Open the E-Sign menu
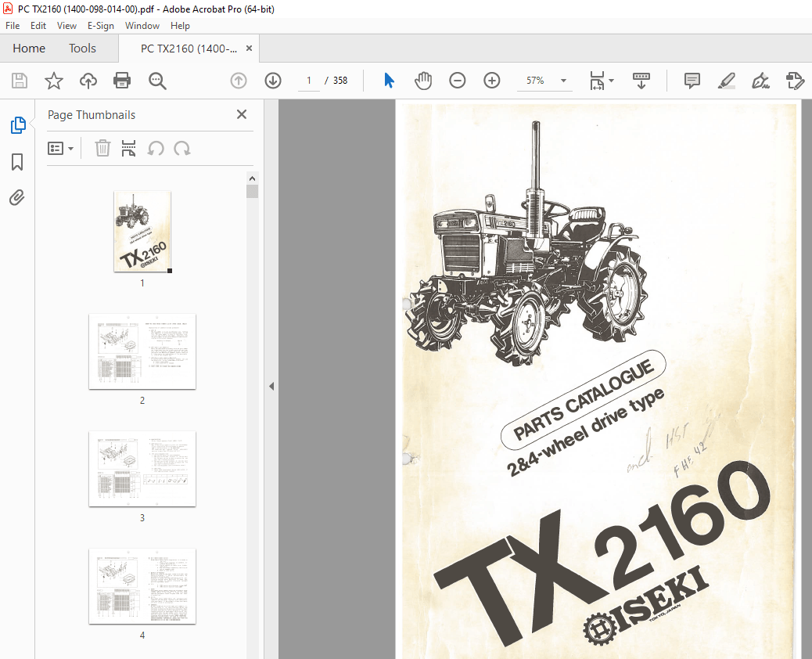 click(100, 25)
